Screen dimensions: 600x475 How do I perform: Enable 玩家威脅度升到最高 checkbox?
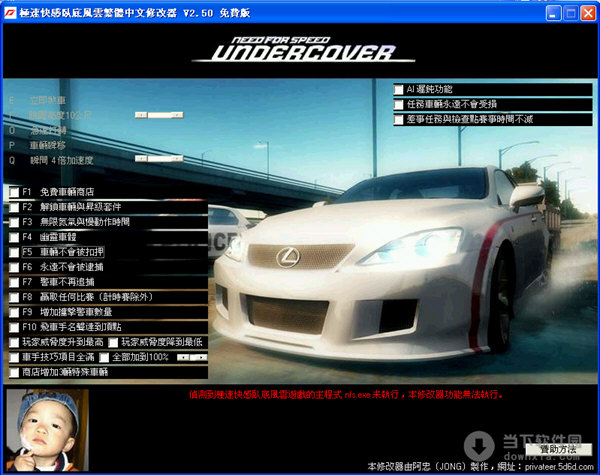click(14, 342)
